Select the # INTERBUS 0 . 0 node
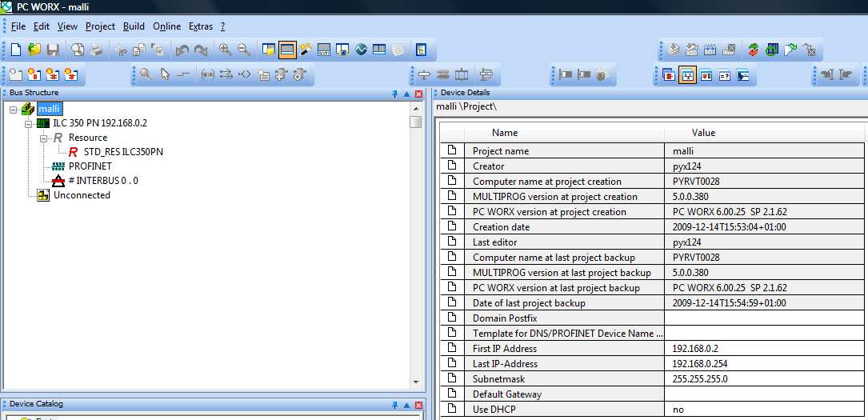Screen dimensions: 868x420 click(x=103, y=180)
